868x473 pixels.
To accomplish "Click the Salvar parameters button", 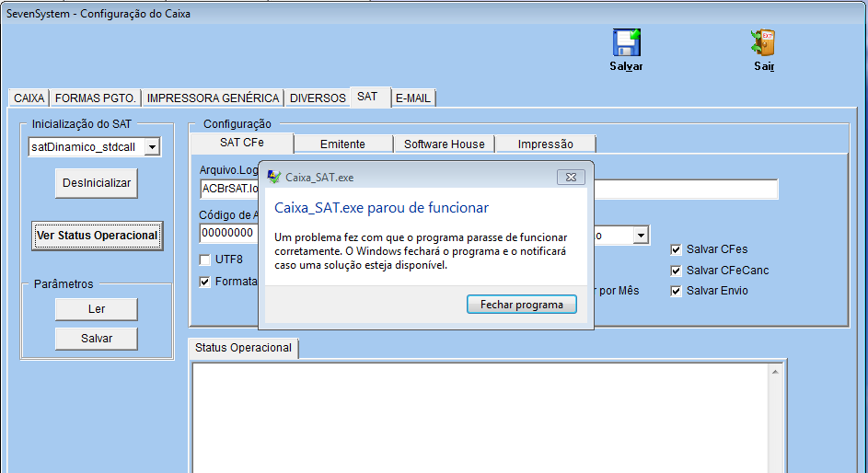I will tap(97, 339).
